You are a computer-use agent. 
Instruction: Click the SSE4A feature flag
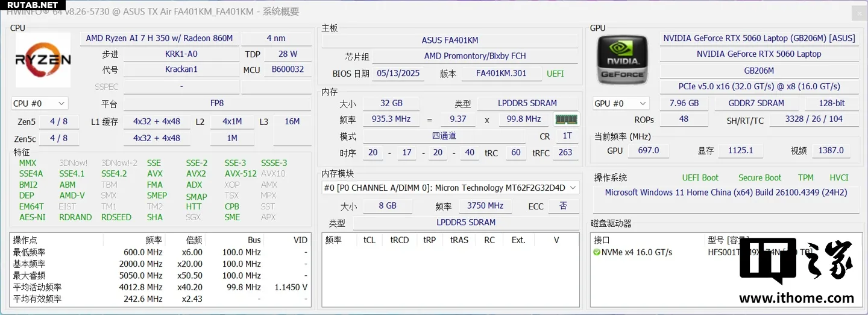[x=31, y=174]
